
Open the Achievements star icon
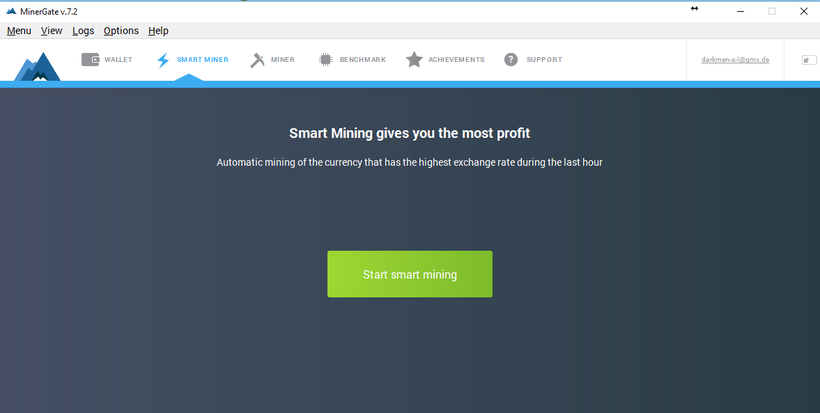coord(414,60)
